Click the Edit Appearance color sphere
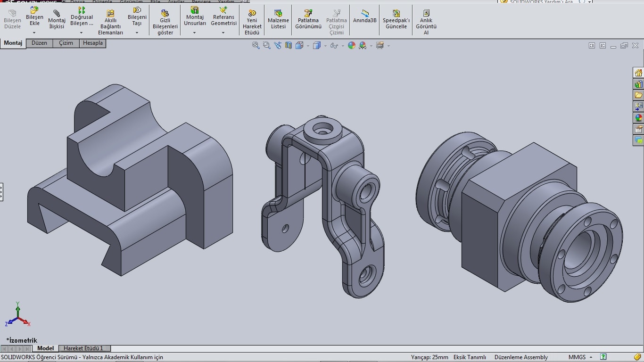This screenshot has width=644, height=362. 351,45
